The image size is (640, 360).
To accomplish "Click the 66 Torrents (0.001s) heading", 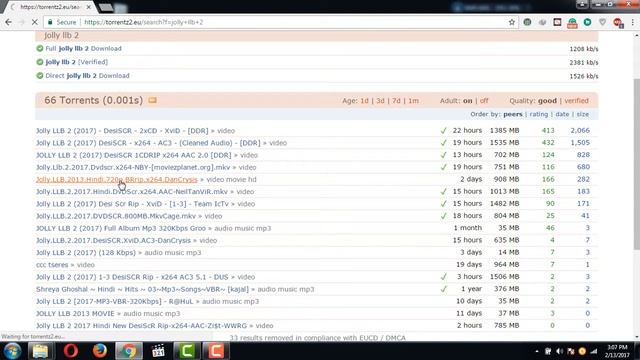I will (93, 100).
